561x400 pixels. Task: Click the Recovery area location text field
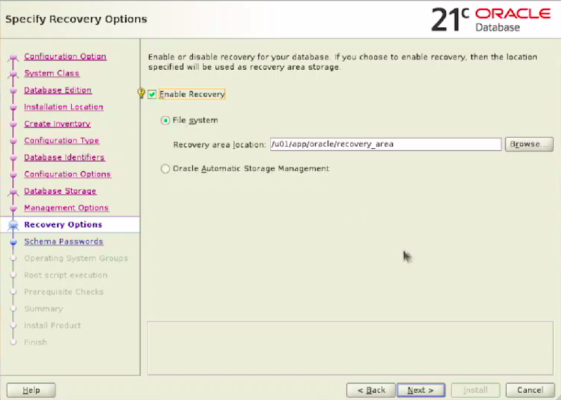[385, 144]
